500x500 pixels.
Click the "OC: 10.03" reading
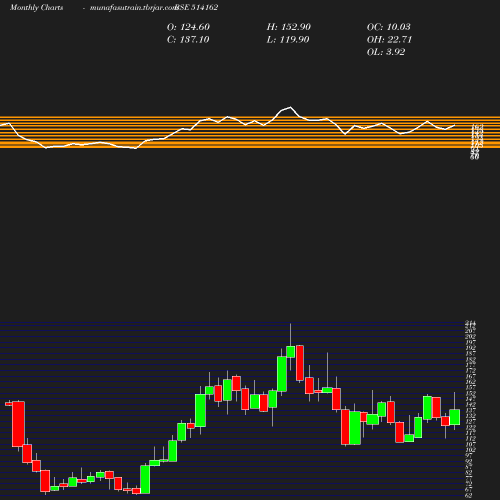click(x=389, y=27)
